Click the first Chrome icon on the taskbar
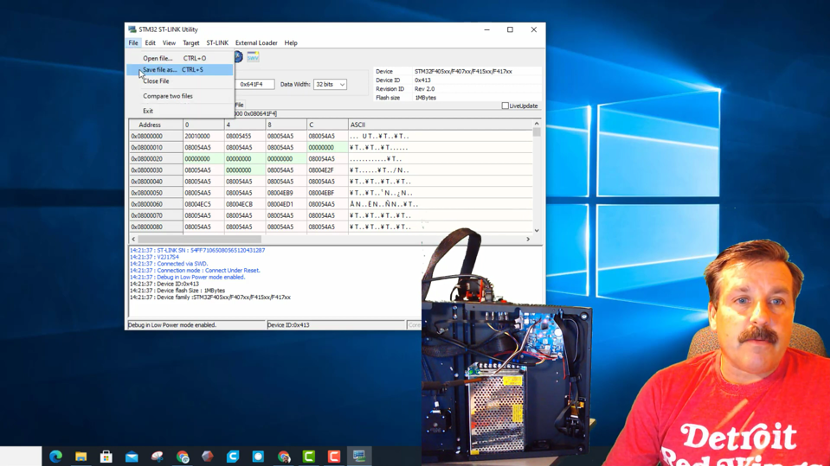The height and width of the screenshot is (466, 830). pyautogui.click(x=183, y=456)
